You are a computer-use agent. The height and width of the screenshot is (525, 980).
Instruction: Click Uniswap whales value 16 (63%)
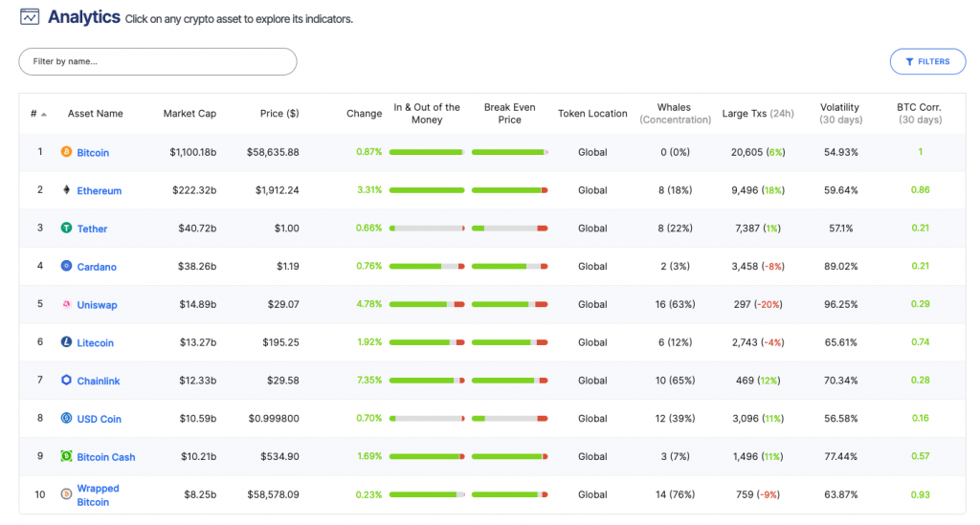tap(675, 305)
